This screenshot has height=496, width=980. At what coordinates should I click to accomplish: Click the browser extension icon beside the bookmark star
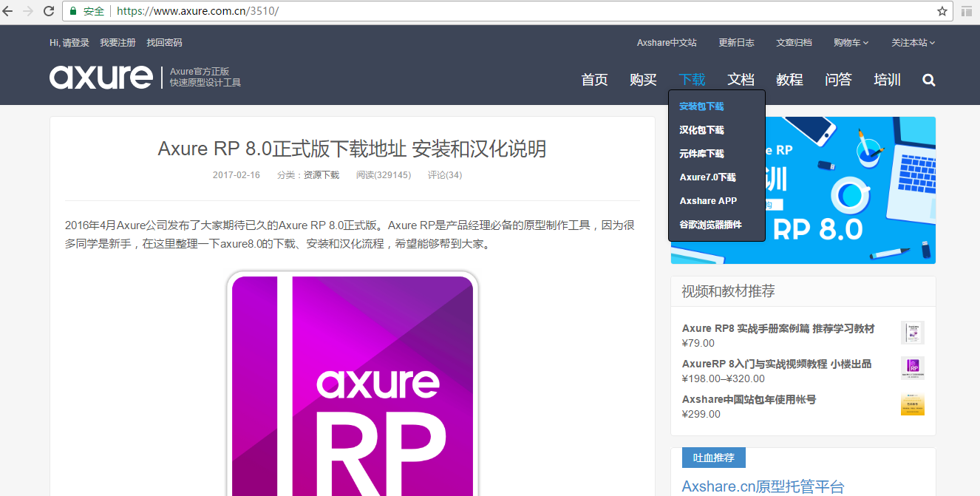(x=967, y=11)
